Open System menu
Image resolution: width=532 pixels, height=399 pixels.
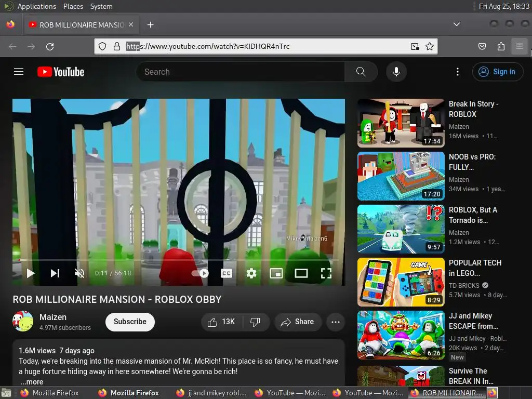tap(101, 6)
